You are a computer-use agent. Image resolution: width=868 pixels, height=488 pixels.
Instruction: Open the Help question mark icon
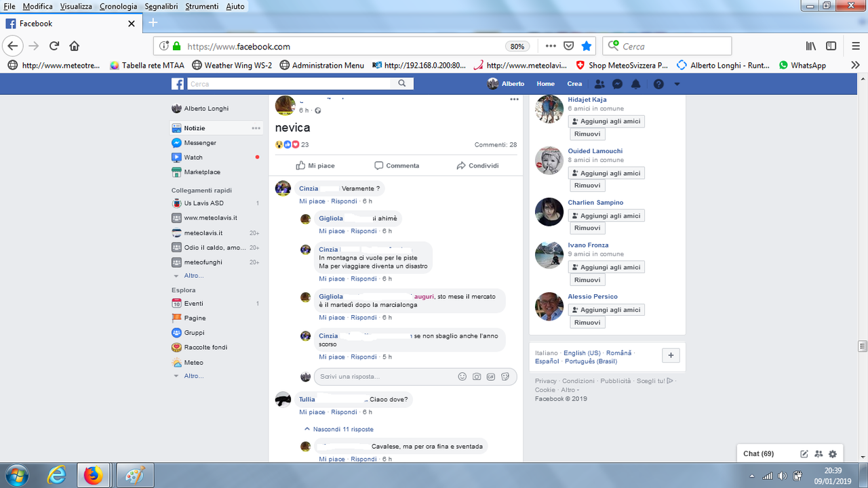click(658, 84)
